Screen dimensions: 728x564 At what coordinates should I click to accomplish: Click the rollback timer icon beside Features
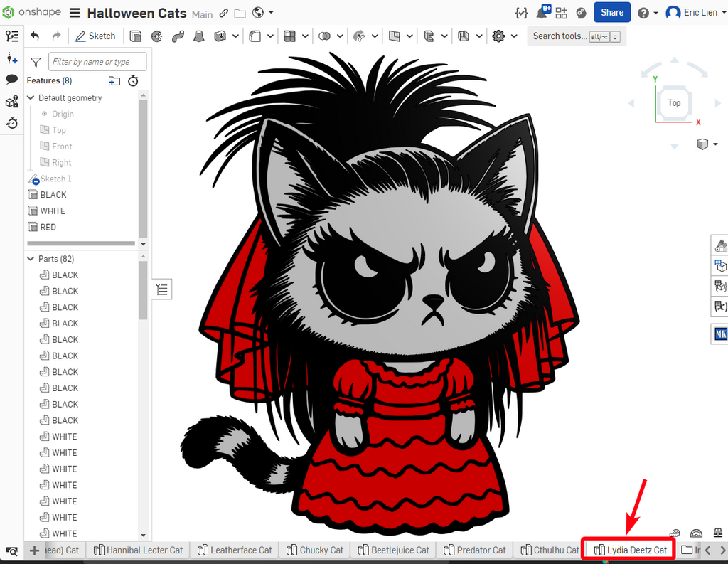click(x=133, y=81)
